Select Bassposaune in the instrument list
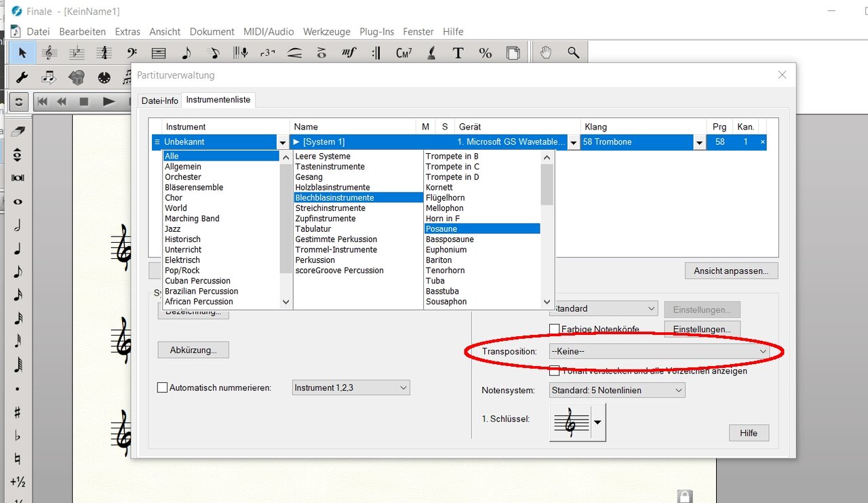The height and width of the screenshot is (503, 868). click(x=450, y=239)
